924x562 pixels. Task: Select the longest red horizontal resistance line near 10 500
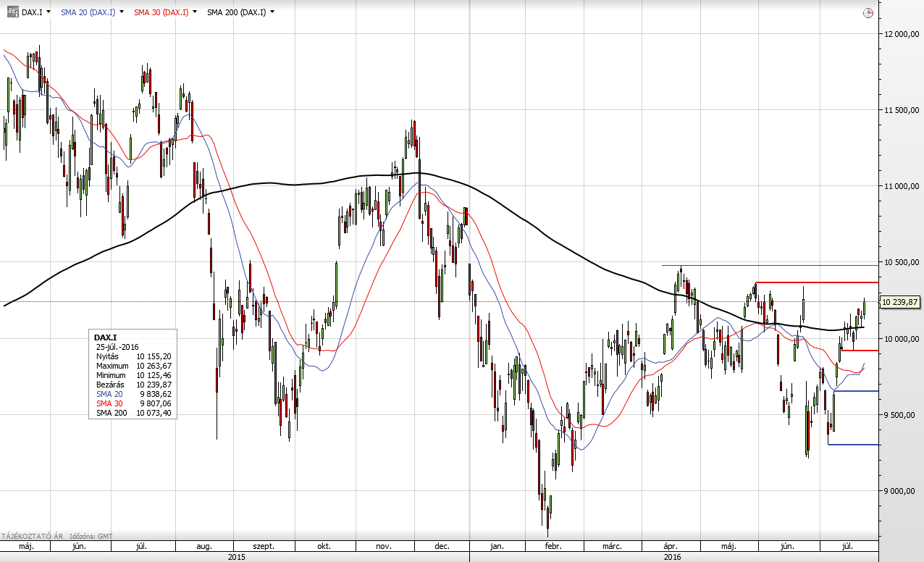coord(769,265)
